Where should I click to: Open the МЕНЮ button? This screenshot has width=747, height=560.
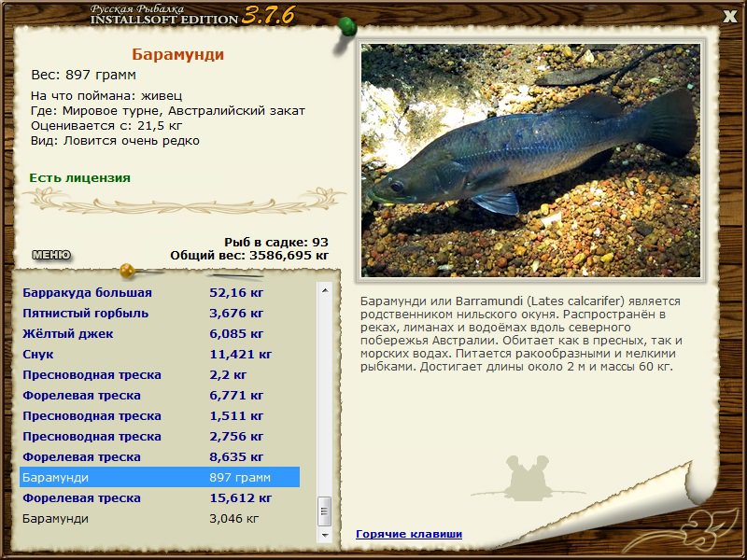pos(51,255)
